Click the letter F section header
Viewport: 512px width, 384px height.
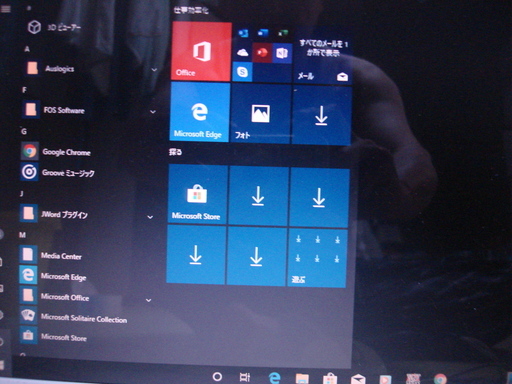24,90
